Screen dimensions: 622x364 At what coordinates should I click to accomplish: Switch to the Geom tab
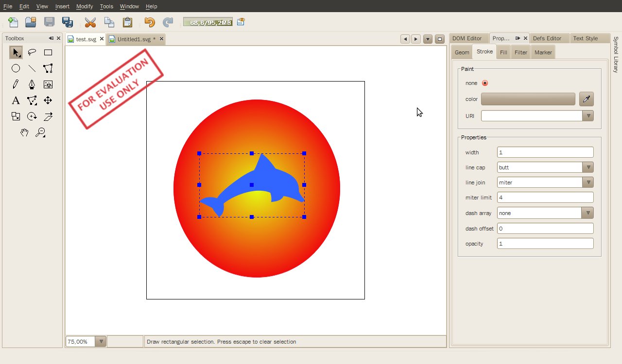coord(462,52)
